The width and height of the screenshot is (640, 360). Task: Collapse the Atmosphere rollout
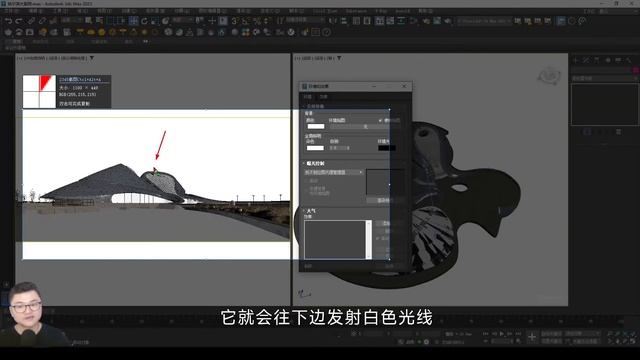point(304,210)
